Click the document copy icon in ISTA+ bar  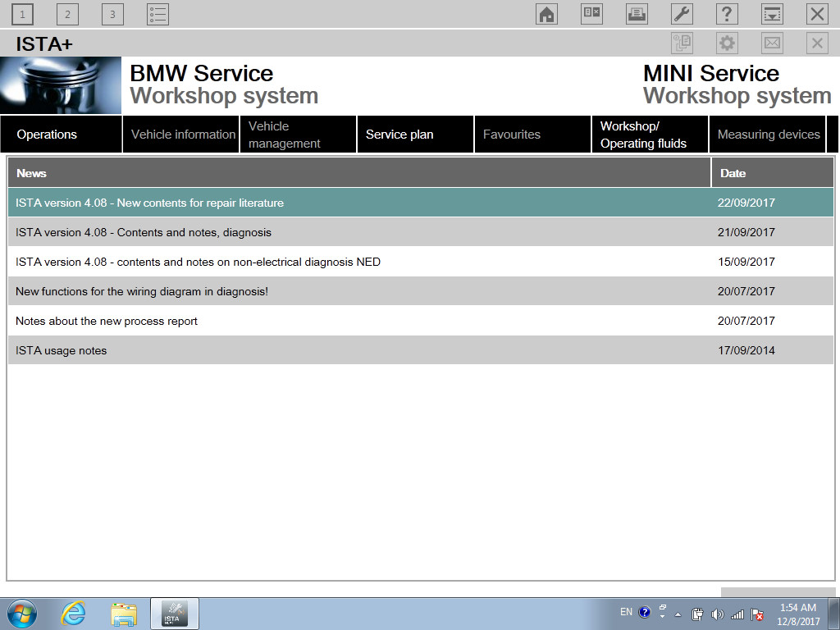point(682,43)
